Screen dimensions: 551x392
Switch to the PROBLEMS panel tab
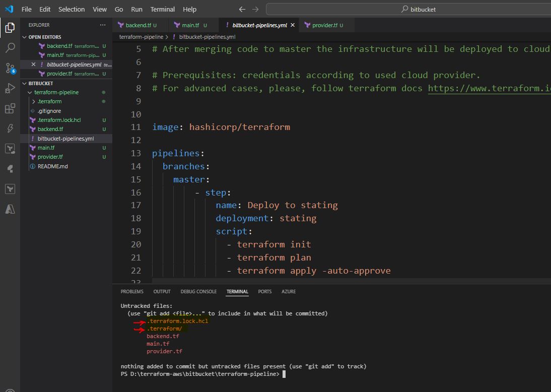[132, 291]
